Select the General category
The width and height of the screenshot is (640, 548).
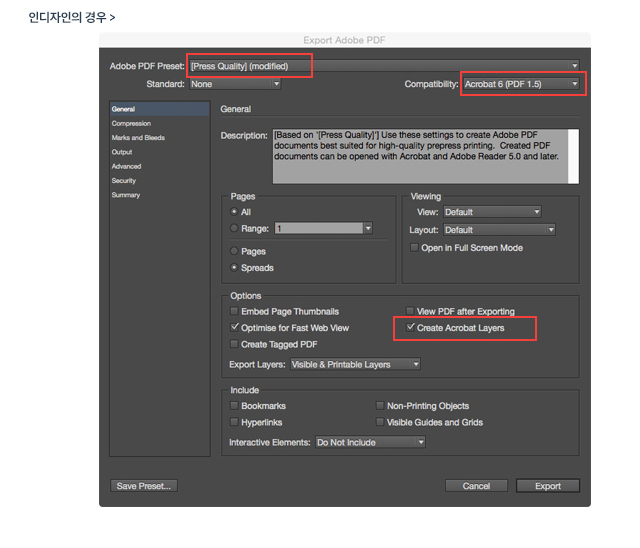pyautogui.click(x=160, y=109)
